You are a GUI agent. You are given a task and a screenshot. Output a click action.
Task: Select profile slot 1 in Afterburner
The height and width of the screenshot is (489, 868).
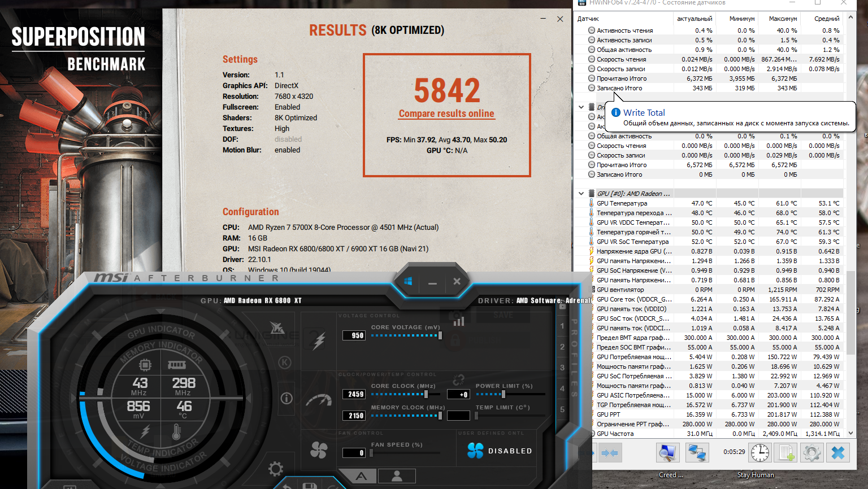coord(562,326)
